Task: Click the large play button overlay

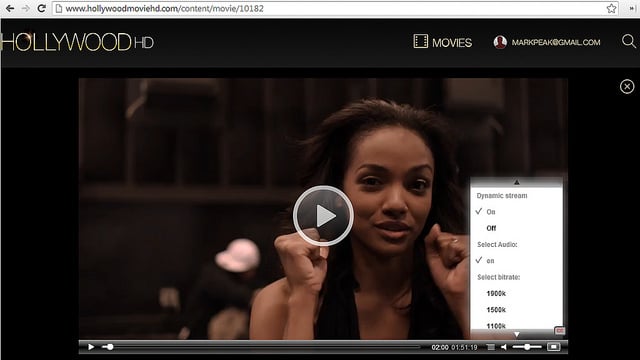Action: (323, 216)
